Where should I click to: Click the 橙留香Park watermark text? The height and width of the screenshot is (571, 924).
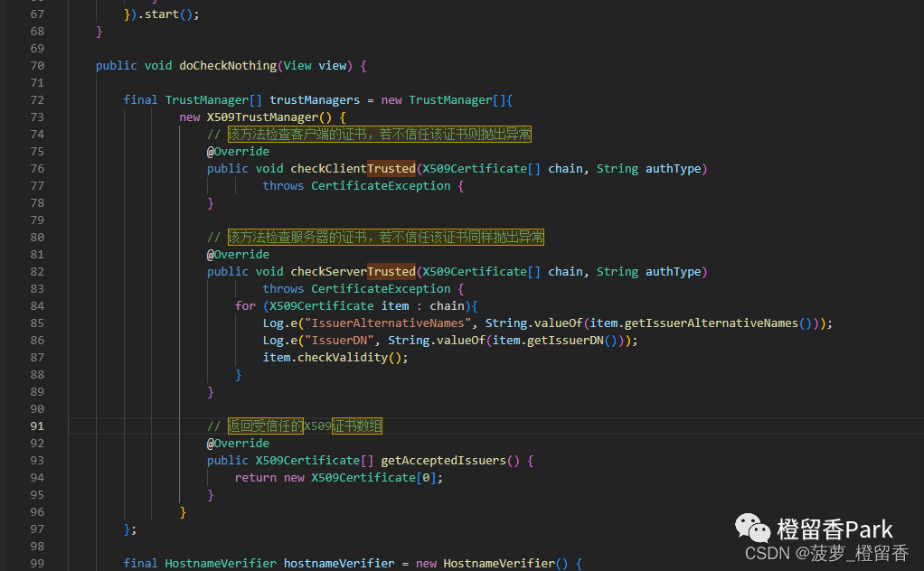(834, 529)
